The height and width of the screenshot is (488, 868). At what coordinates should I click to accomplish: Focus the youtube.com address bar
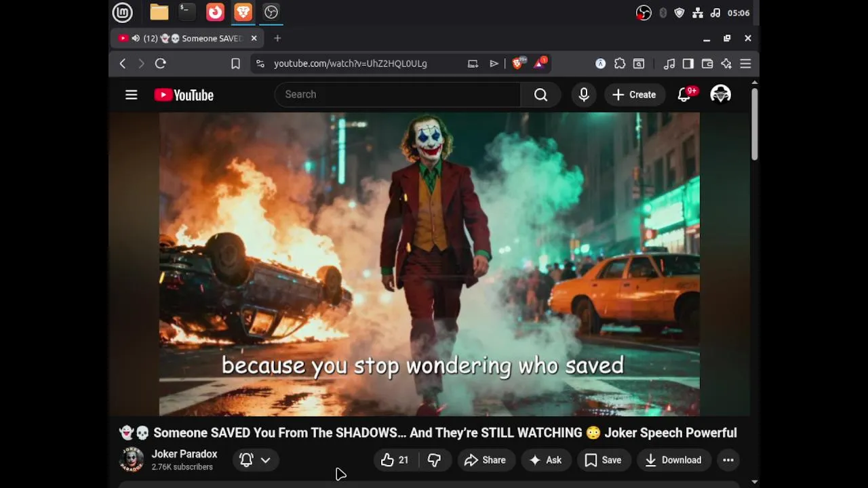click(351, 64)
